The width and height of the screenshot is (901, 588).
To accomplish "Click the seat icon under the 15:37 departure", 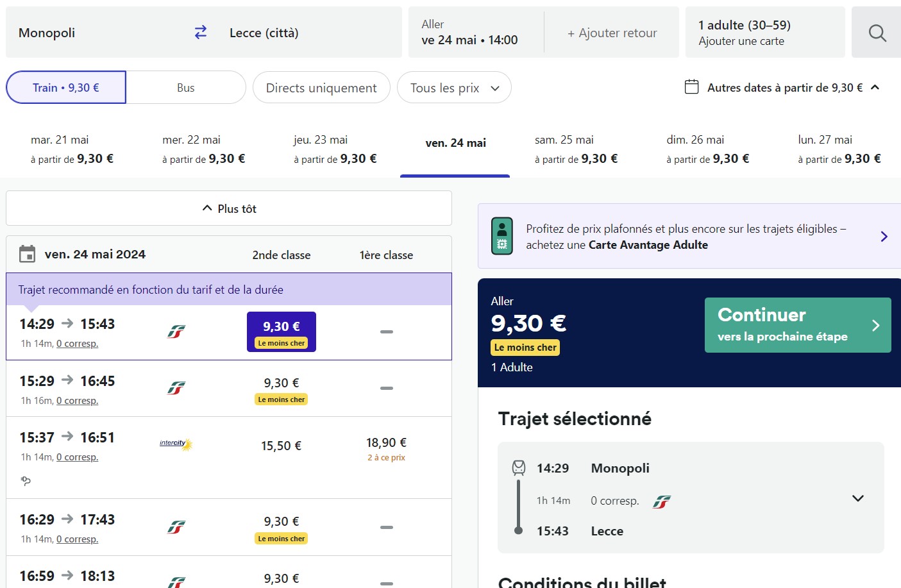I will [x=26, y=480].
